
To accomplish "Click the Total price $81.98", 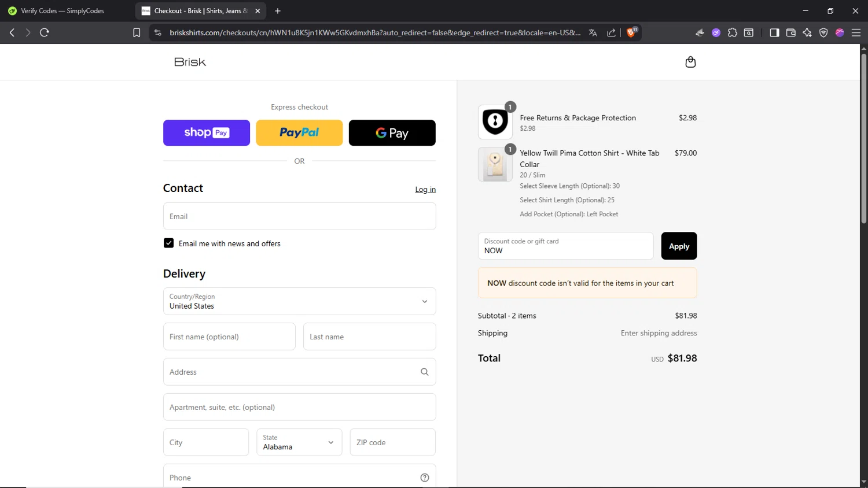I will tap(682, 358).
